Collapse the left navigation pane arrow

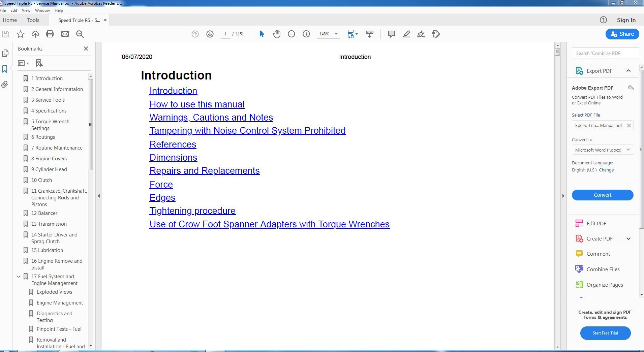click(x=99, y=196)
